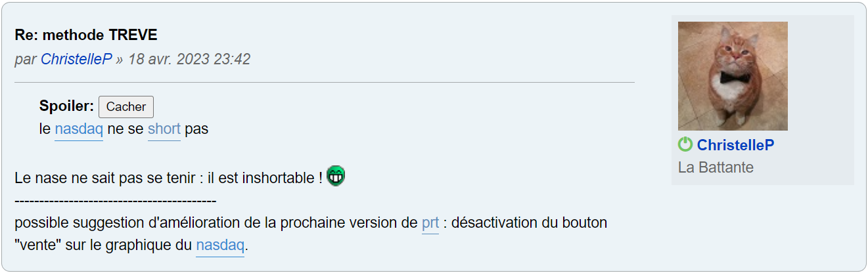Click the bold "Spoiler:" label
The height and width of the screenshot is (273, 868).
click(67, 106)
